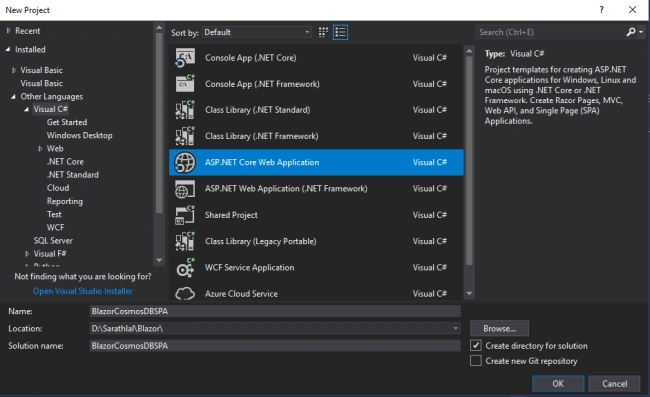
Task: Expand the Visual F# tree node
Action: point(27,254)
